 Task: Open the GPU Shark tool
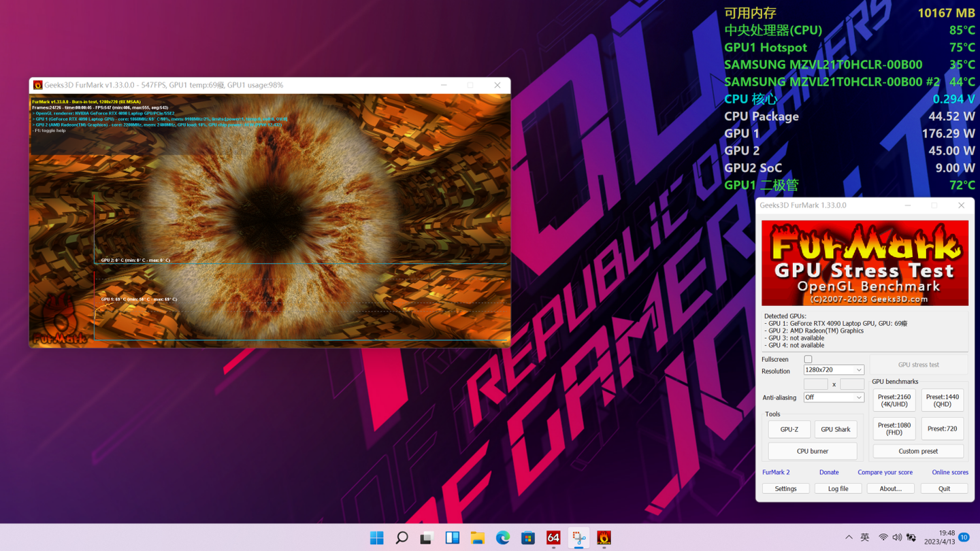point(836,429)
